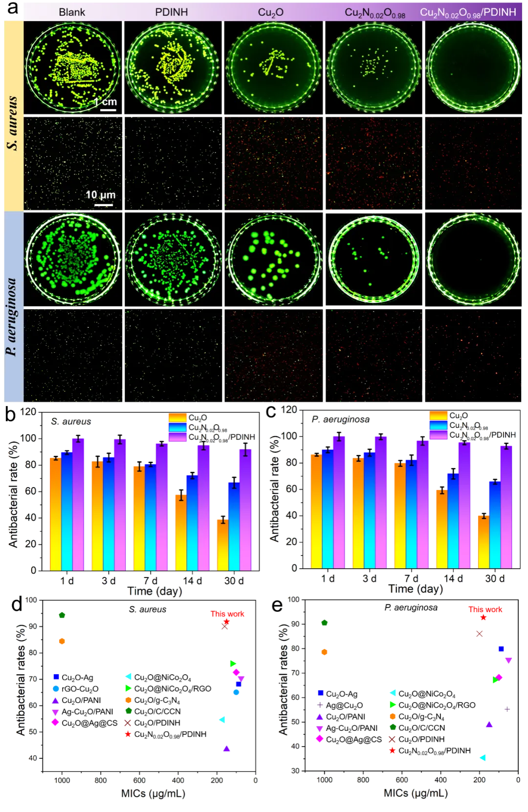This screenshot has width=528, height=812.
Task: Click orange Cu2O legend swatch in S. aureus chart
Action: 177,418
